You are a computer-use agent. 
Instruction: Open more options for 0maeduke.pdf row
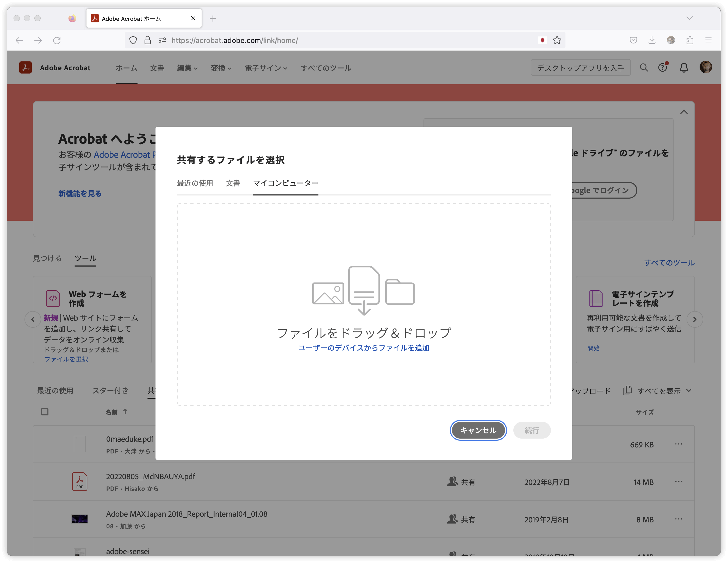(678, 444)
